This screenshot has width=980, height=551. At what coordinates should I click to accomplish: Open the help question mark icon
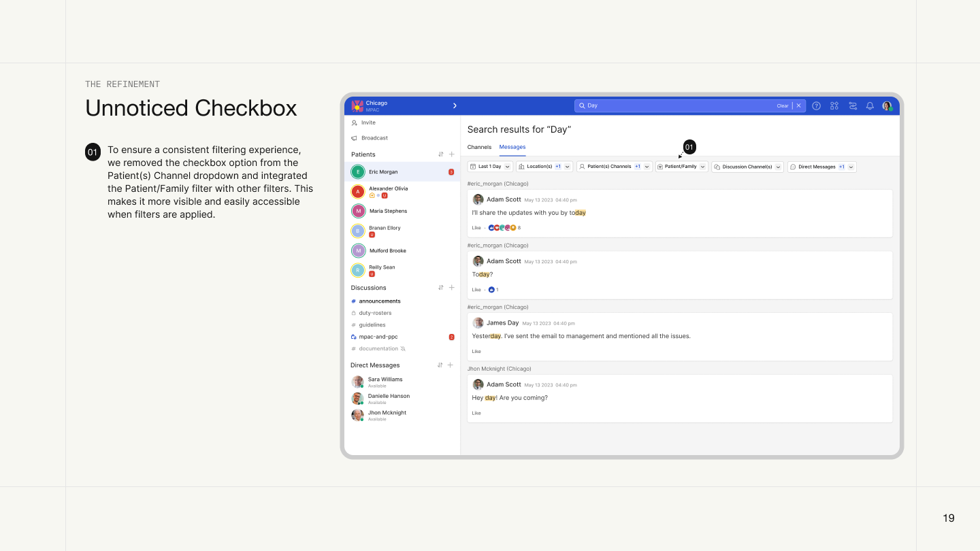[816, 106]
